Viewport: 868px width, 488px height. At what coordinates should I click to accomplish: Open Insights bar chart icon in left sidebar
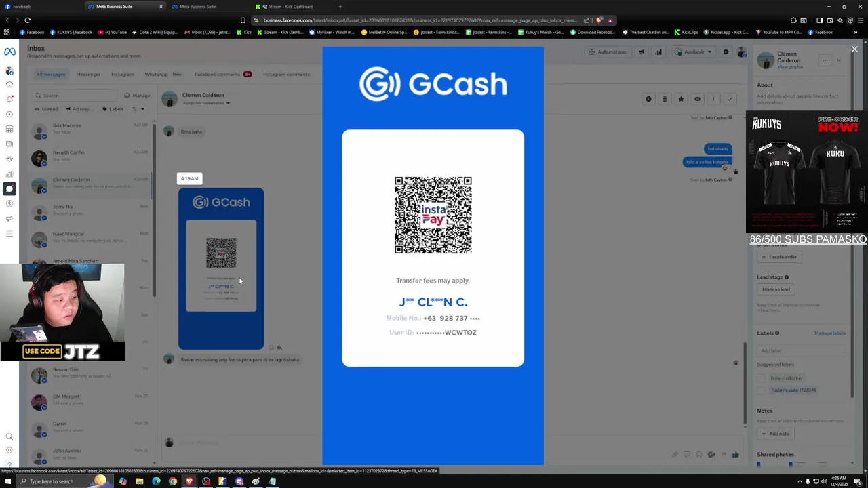tap(9, 174)
